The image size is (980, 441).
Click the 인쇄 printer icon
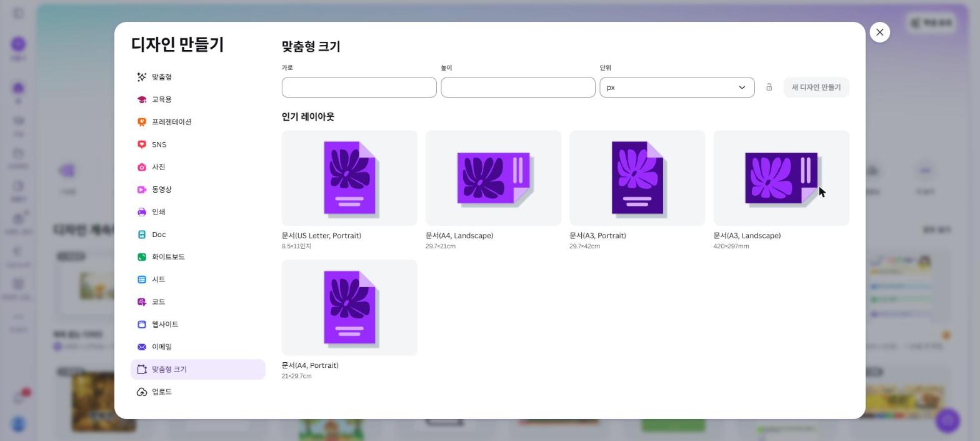(142, 212)
